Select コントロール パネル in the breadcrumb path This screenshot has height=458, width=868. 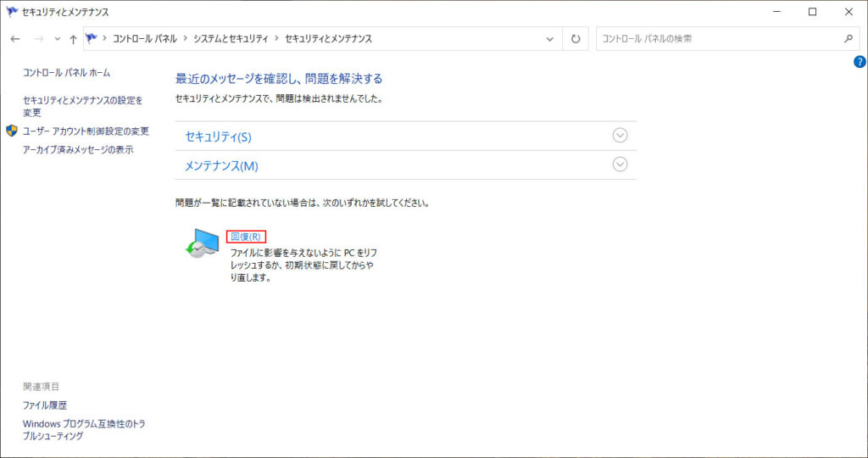(145, 39)
